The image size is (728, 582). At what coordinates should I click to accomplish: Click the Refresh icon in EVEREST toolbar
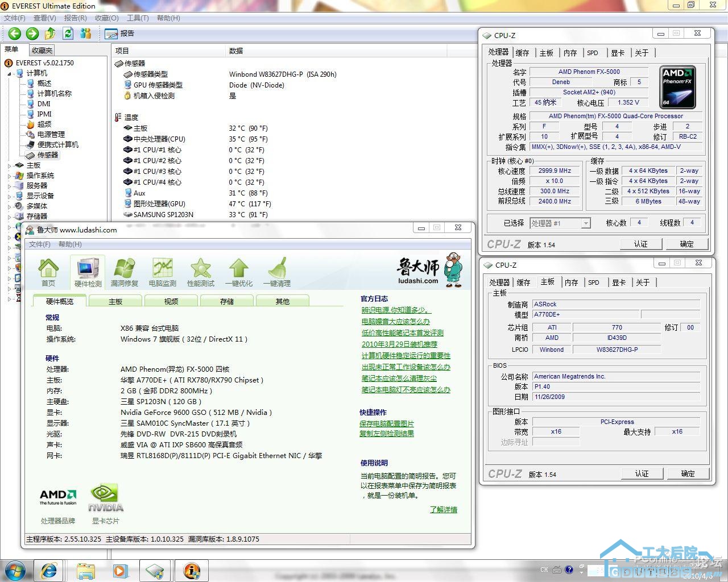(x=68, y=34)
